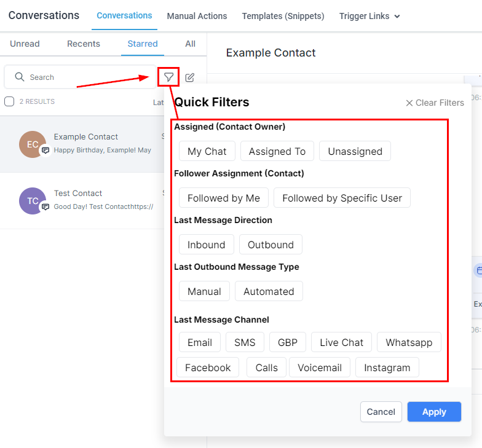Click the X icon beside Clear Filters
Viewport: 482px width, 448px height.
click(x=409, y=103)
